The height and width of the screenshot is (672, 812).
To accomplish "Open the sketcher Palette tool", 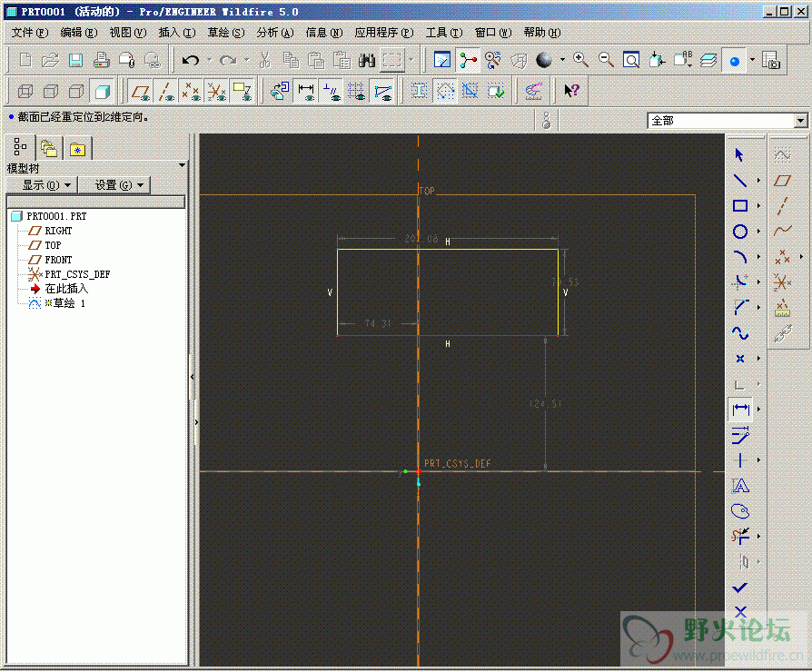I will pos(740,511).
